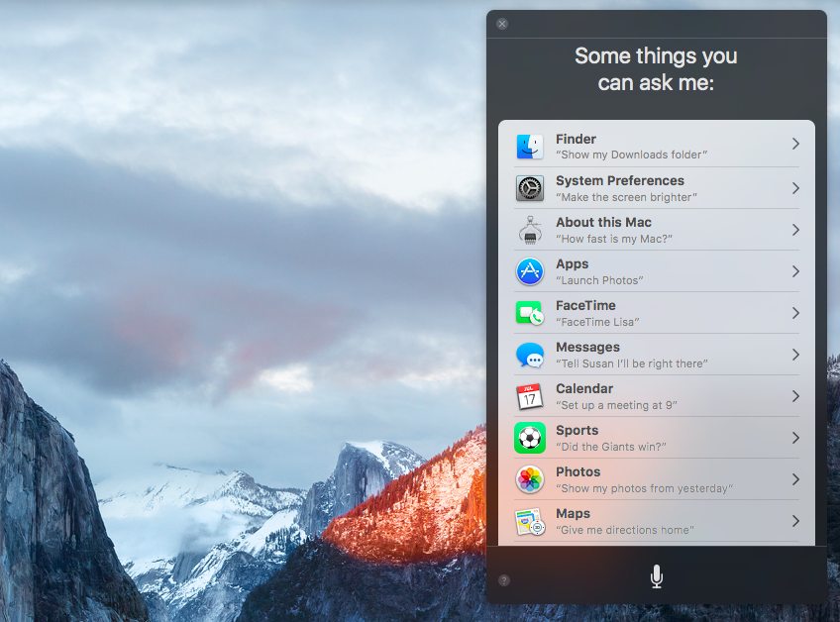Expand the Sports row chevron
The width and height of the screenshot is (840, 622).
[795, 438]
